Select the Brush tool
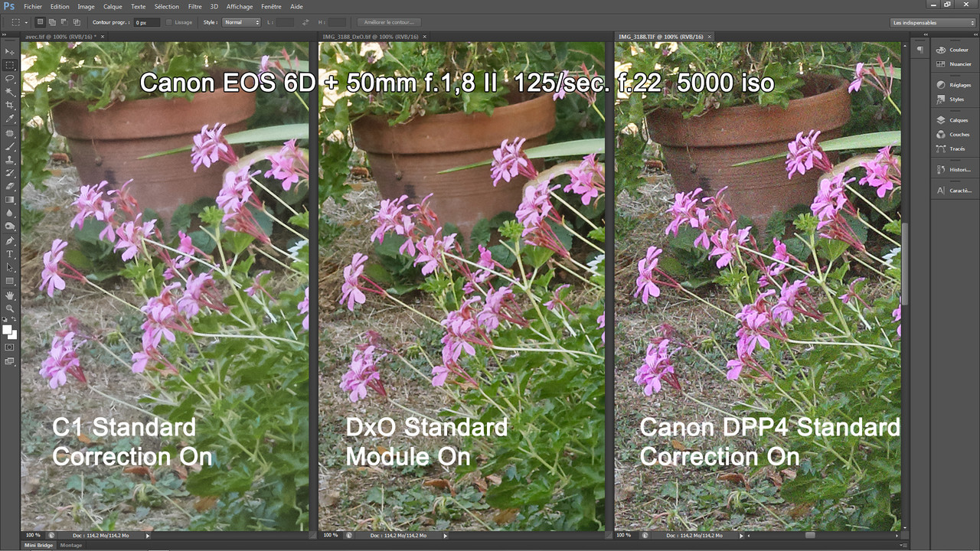The width and height of the screenshot is (980, 551). [x=10, y=145]
